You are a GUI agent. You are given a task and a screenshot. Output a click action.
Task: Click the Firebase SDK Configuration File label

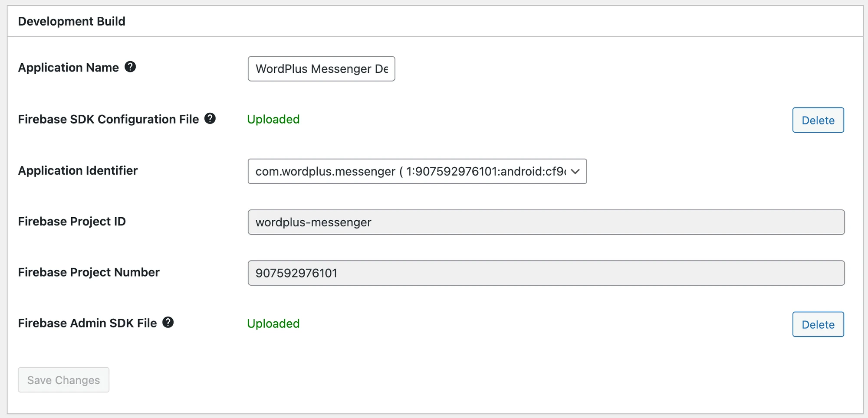108,119
